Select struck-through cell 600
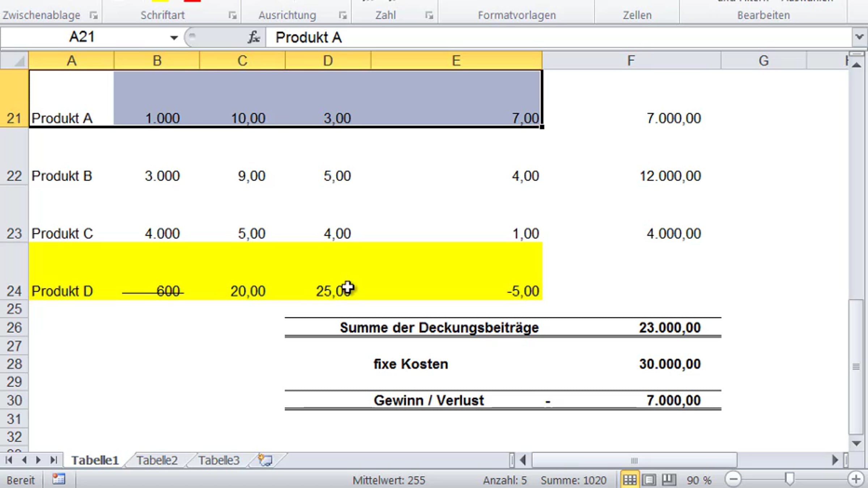Image resolution: width=868 pixels, height=488 pixels. pos(157,271)
